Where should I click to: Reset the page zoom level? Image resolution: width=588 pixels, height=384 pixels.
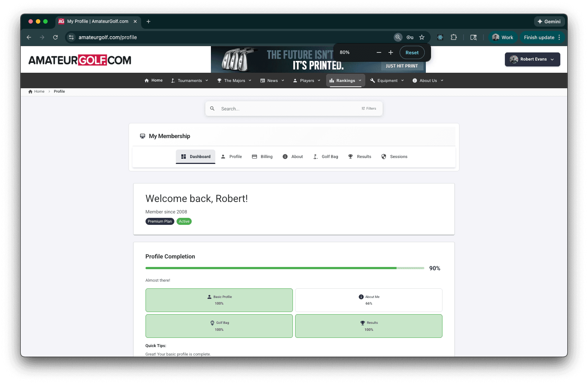412,52
